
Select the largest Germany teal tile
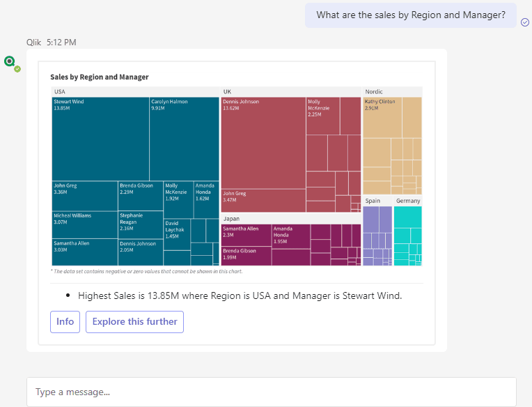pyautogui.click(x=408, y=217)
